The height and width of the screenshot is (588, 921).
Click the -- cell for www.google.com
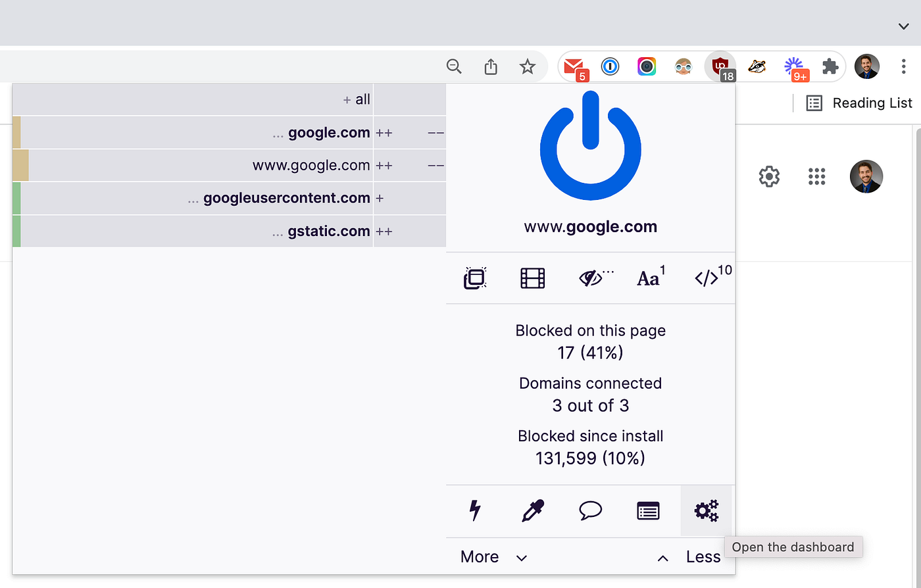point(436,165)
